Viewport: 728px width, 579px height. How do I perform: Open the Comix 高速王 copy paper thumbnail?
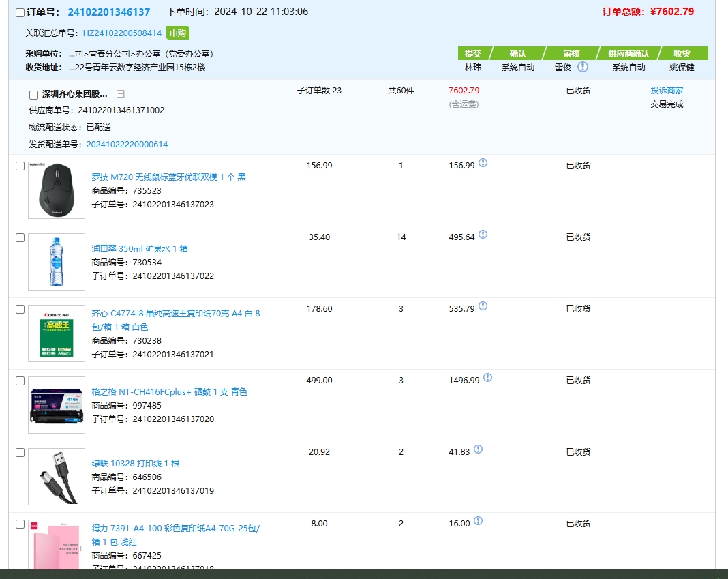pyautogui.click(x=57, y=333)
